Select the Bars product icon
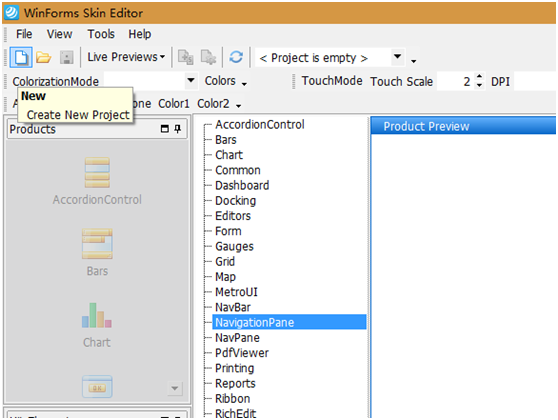This screenshot has width=558, height=420. [97, 244]
